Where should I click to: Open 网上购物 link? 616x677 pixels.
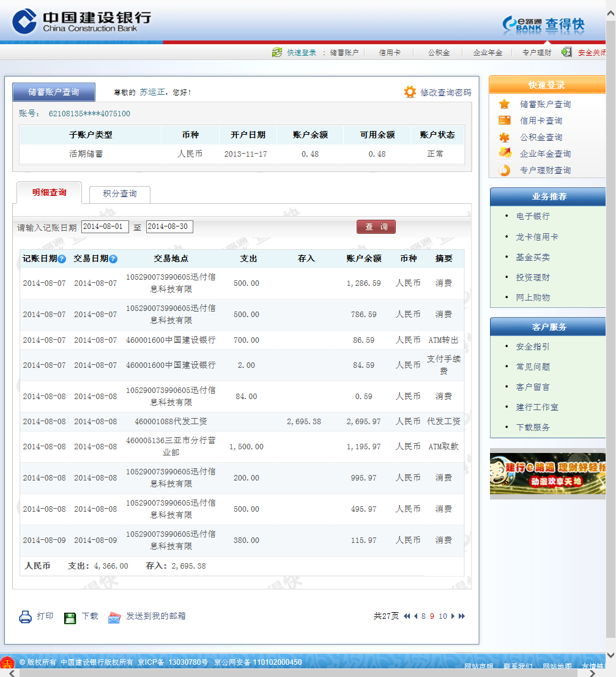533,297
